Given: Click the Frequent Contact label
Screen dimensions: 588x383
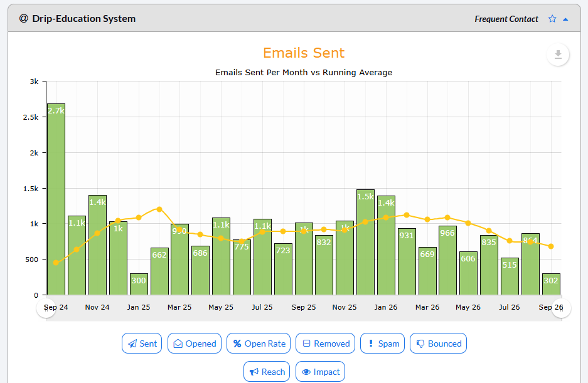Looking at the screenshot, I should tap(506, 19).
